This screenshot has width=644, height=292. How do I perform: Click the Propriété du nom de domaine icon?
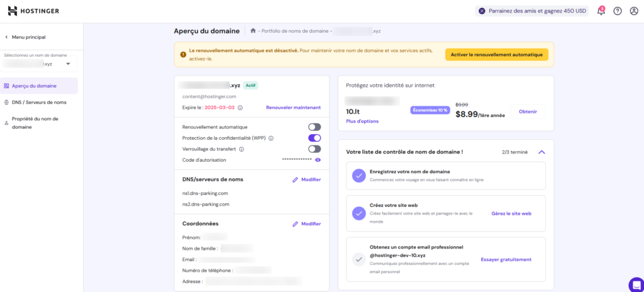pos(6,123)
